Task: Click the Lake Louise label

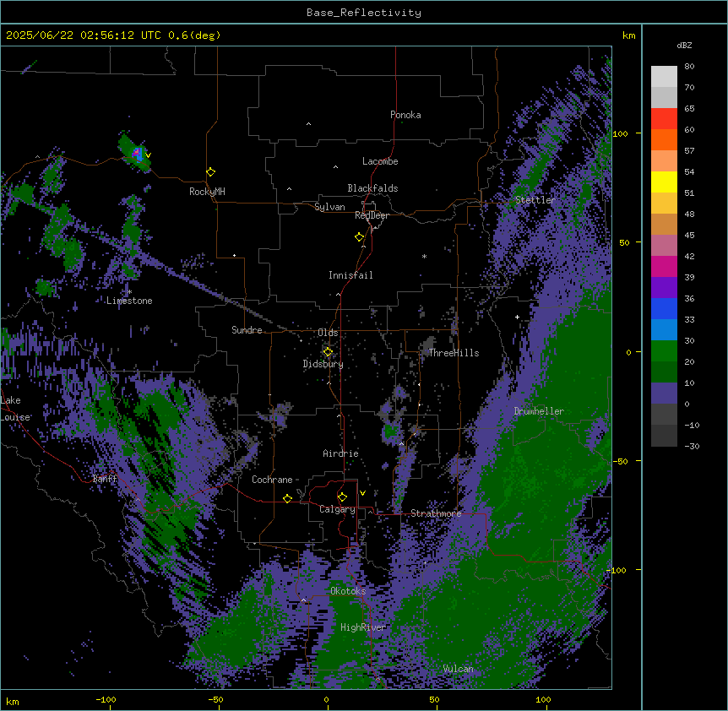Action: (14, 409)
